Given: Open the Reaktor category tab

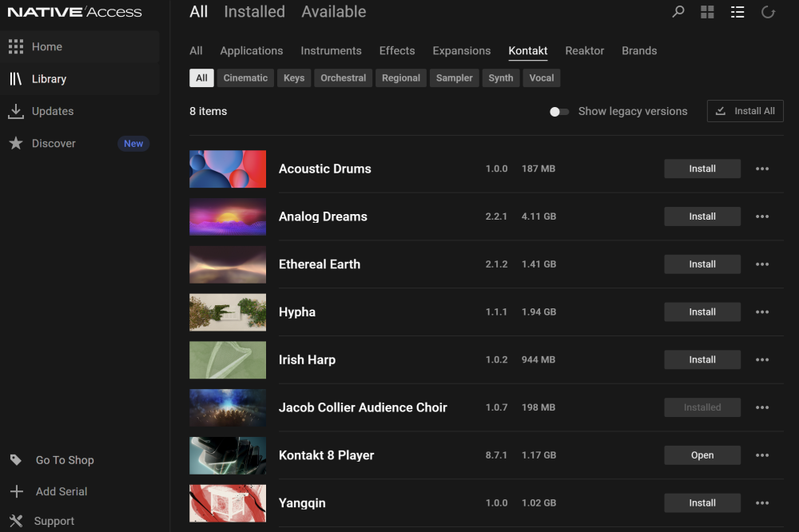Looking at the screenshot, I should click(x=585, y=51).
